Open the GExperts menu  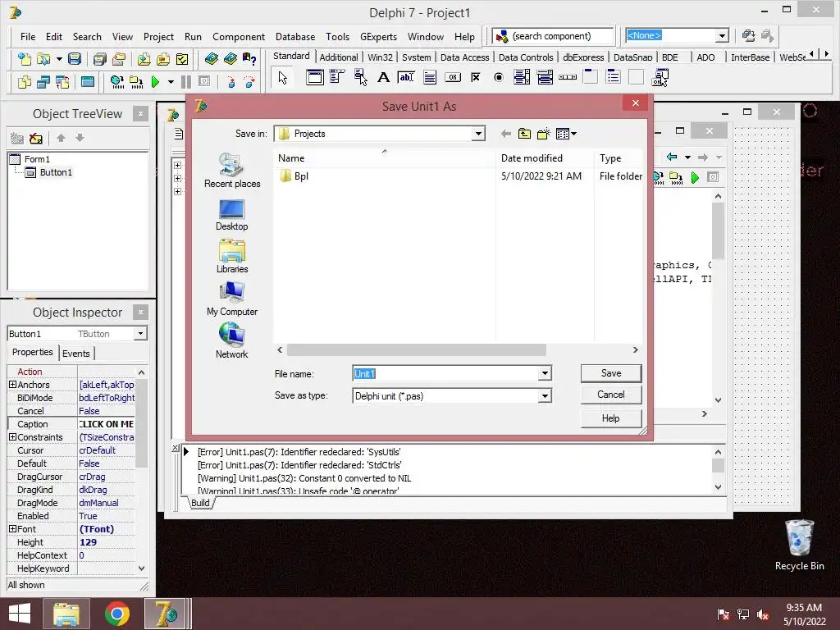[378, 36]
